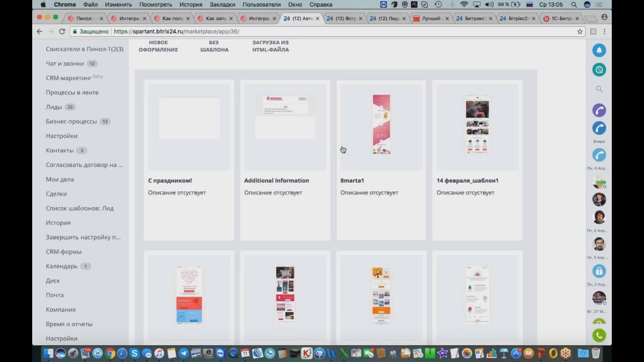Open the Calendar icon in dock
Image resolution: width=644 pixels, height=362 pixels.
coord(245,353)
